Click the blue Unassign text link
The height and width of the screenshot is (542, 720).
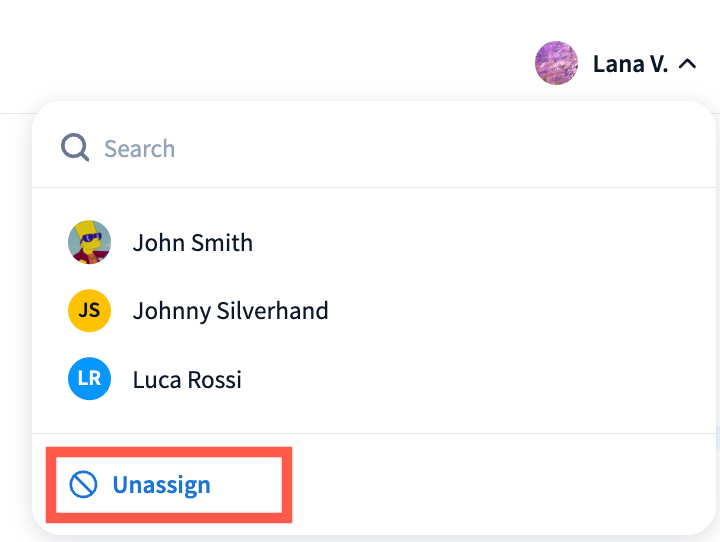[161, 485]
